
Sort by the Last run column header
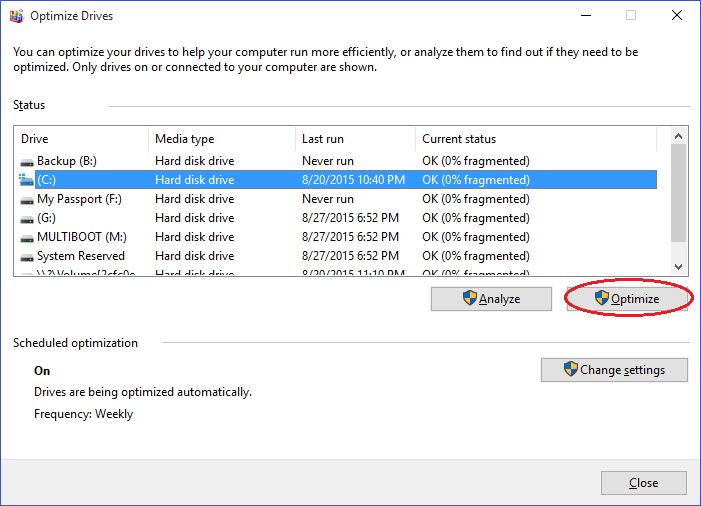(x=355, y=139)
